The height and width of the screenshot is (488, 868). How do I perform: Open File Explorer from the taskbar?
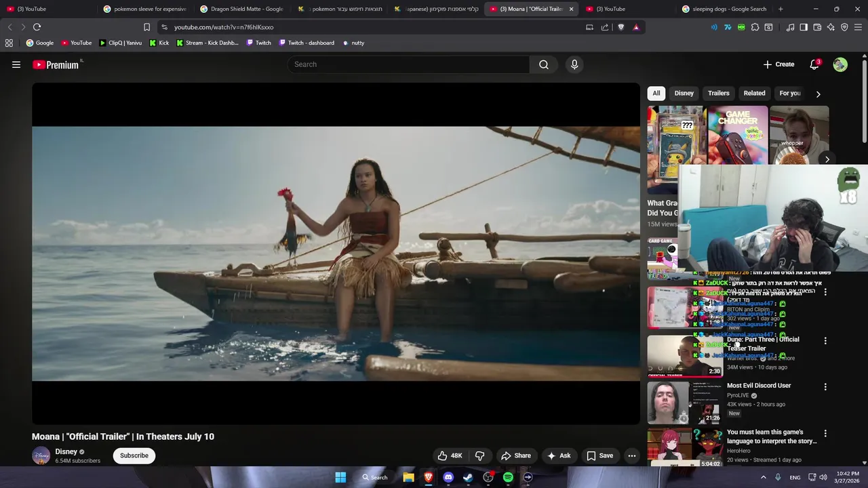408,477
